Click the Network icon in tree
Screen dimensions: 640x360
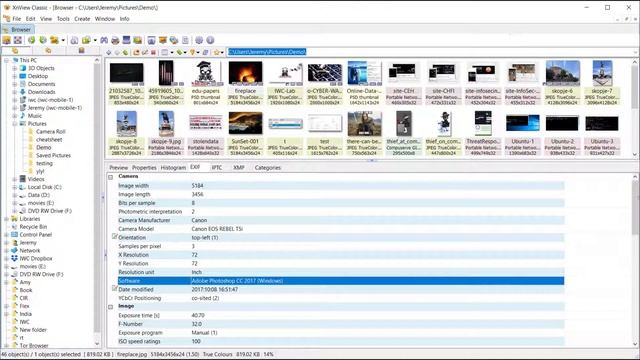click(15, 250)
